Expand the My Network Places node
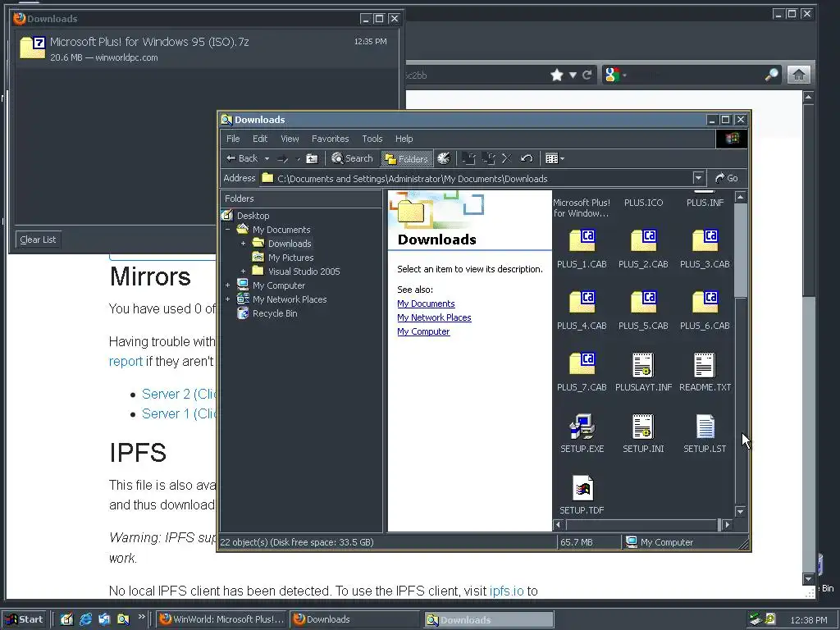Screen dimensions: 840x630 tap(228, 299)
